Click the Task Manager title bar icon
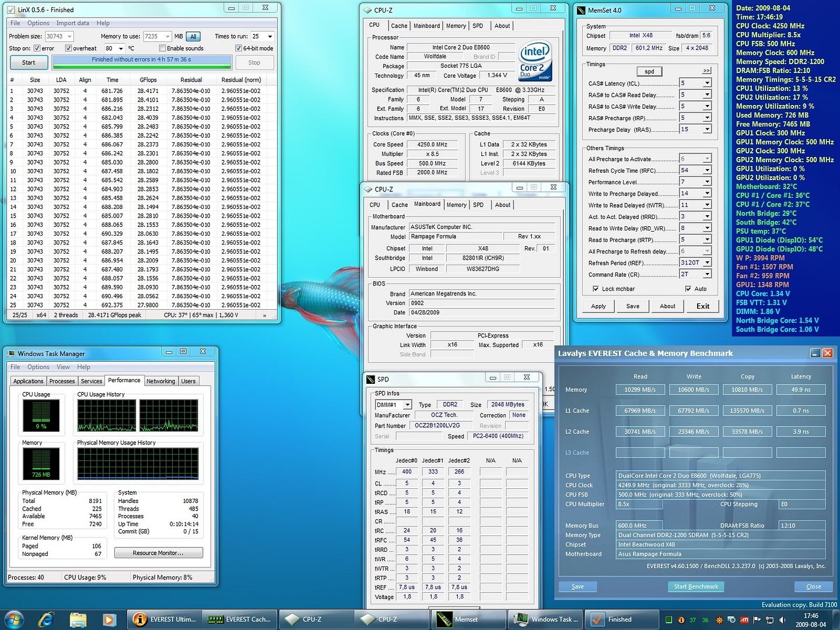 (x=11, y=353)
